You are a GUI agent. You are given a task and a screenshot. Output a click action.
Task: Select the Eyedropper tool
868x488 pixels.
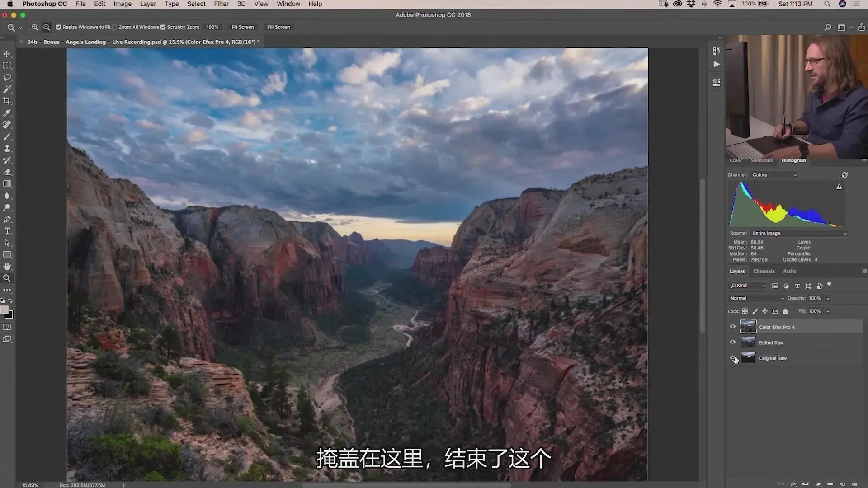point(7,113)
